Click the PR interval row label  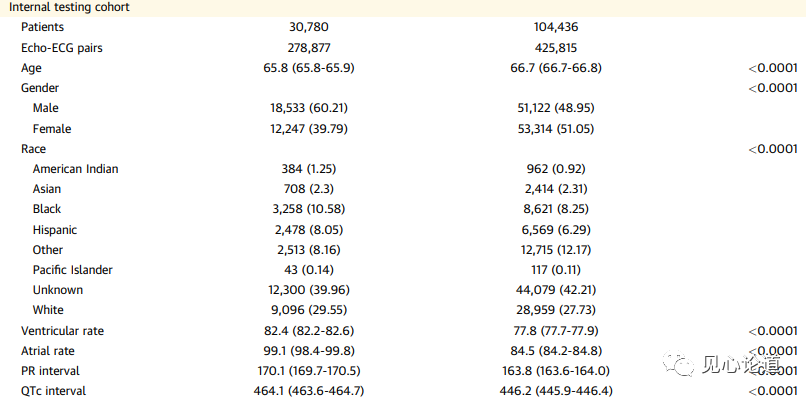click(x=50, y=371)
